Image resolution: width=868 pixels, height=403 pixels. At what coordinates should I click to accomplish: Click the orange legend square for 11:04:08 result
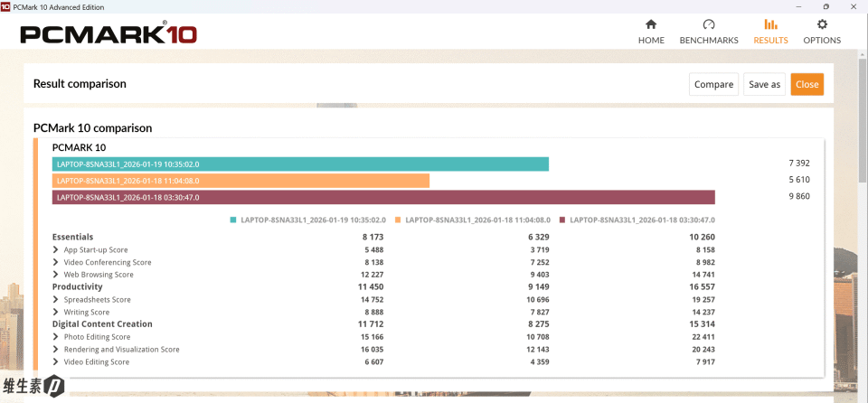point(398,220)
